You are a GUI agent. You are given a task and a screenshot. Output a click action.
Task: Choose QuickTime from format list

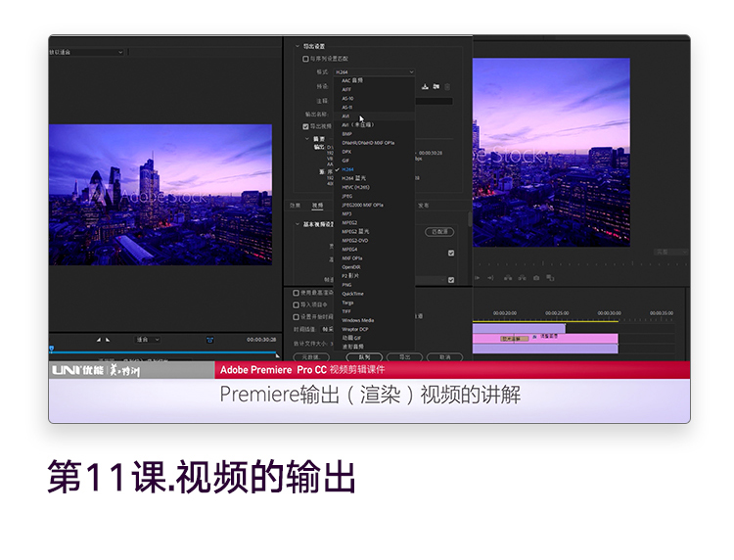tap(375, 294)
